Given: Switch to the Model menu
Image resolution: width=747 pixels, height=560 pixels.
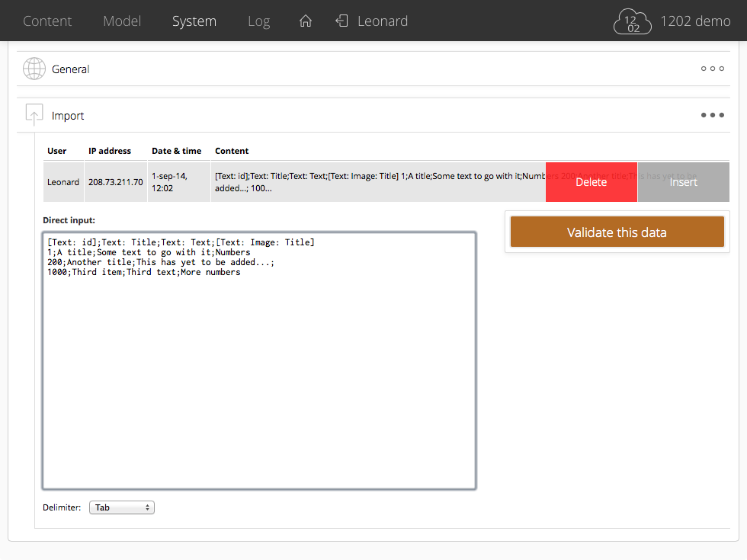Looking at the screenshot, I should pyautogui.click(x=122, y=21).
